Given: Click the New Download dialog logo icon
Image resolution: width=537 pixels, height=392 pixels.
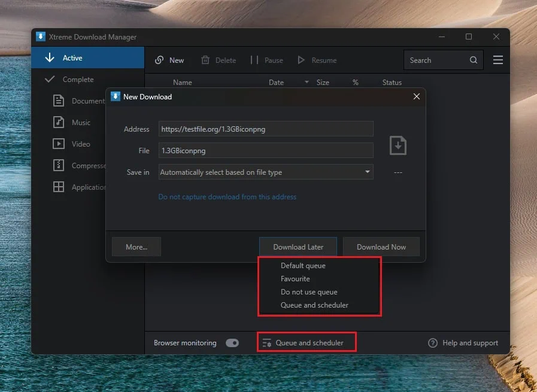Looking at the screenshot, I should point(116,96).
